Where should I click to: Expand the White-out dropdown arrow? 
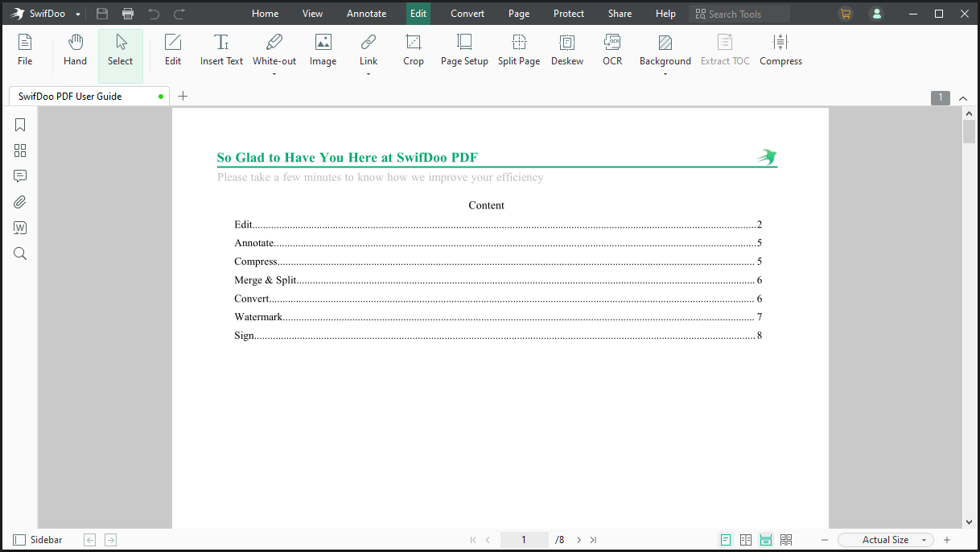[x=274, y=74]
